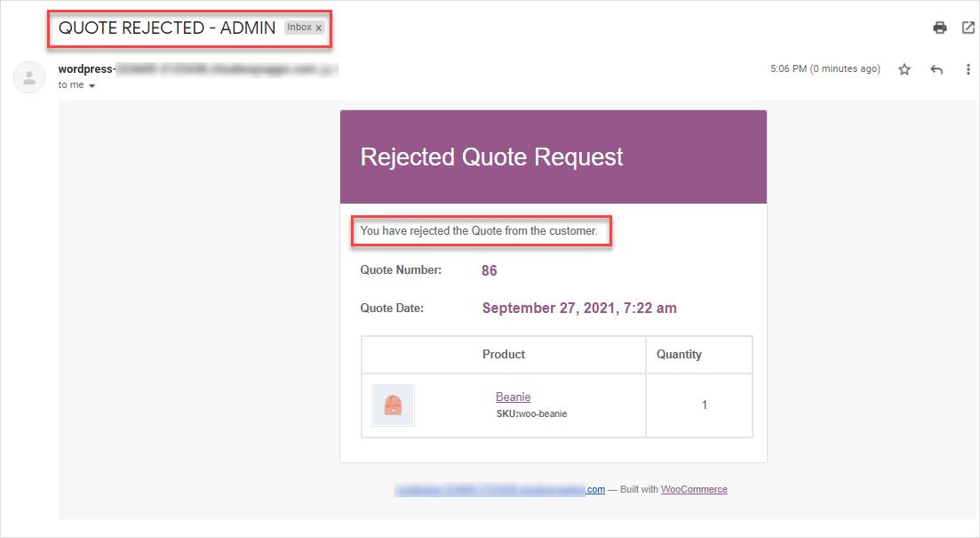Open email in new window icon
Screen dimensions: 980x538
click(968, 28)
